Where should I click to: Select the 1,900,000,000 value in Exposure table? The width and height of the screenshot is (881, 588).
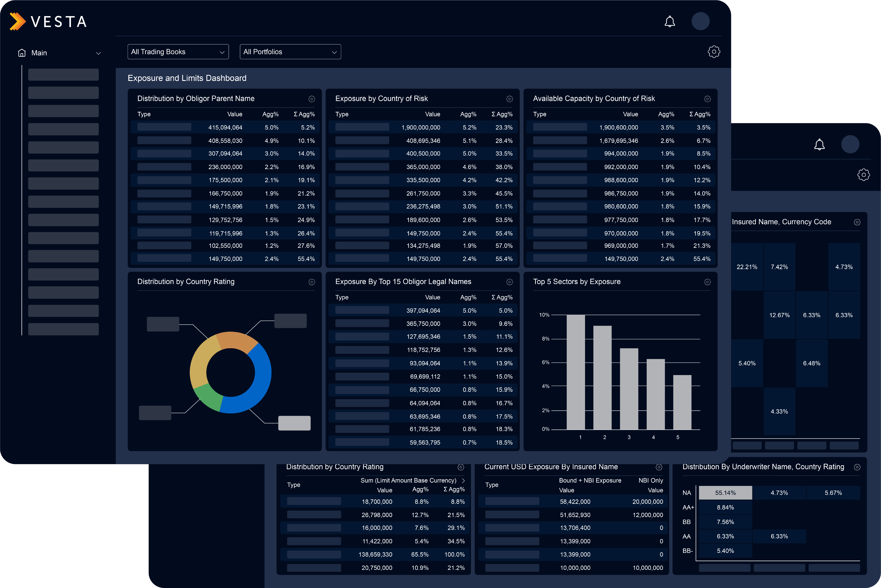pos(421,127)
